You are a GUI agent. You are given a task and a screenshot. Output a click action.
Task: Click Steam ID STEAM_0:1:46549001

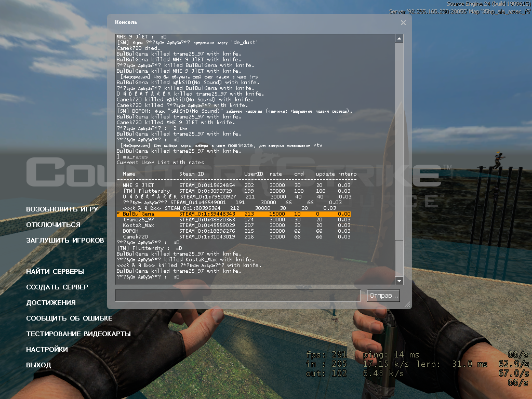point(198,203)
